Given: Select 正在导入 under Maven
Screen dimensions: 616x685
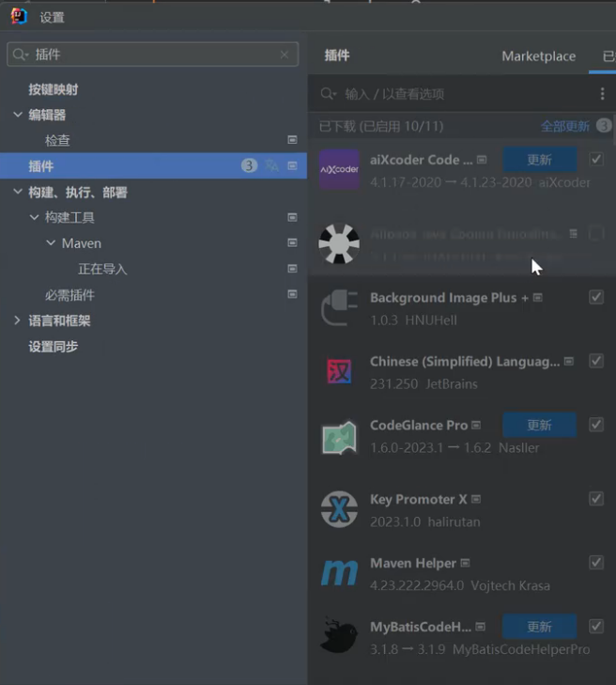Looking at the screenshot, I should [x=102, y=269].
